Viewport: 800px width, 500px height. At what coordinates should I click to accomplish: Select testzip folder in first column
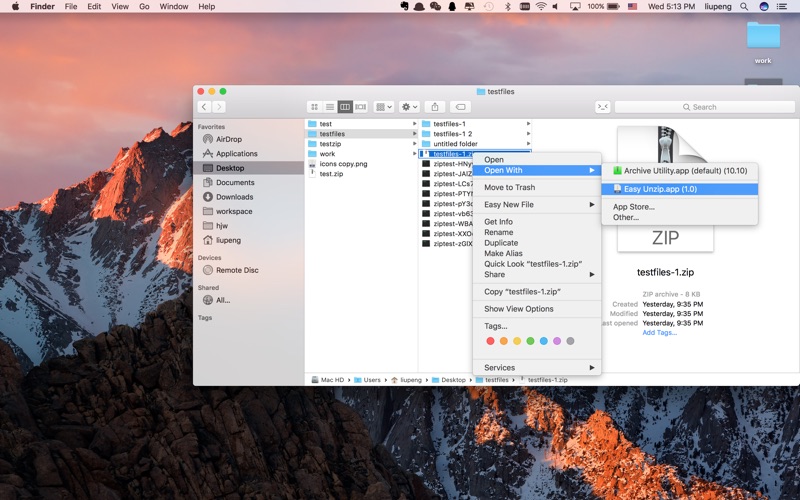click(362, 144)
